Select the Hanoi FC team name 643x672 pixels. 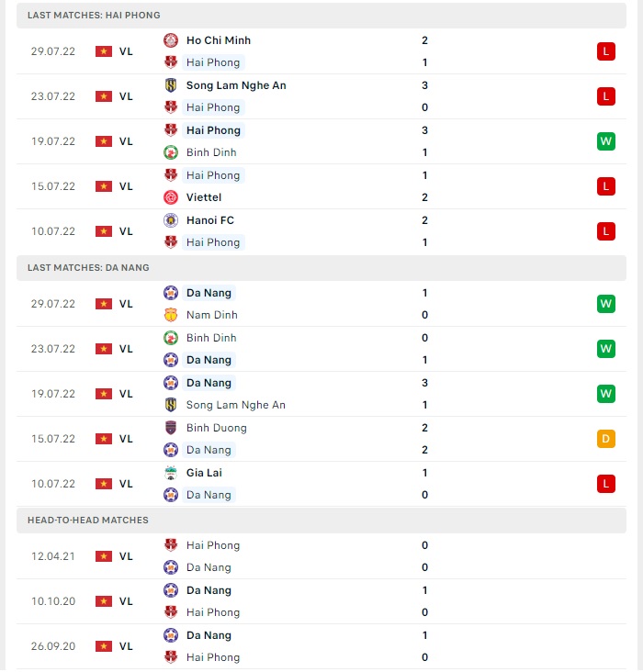(210, 220)
